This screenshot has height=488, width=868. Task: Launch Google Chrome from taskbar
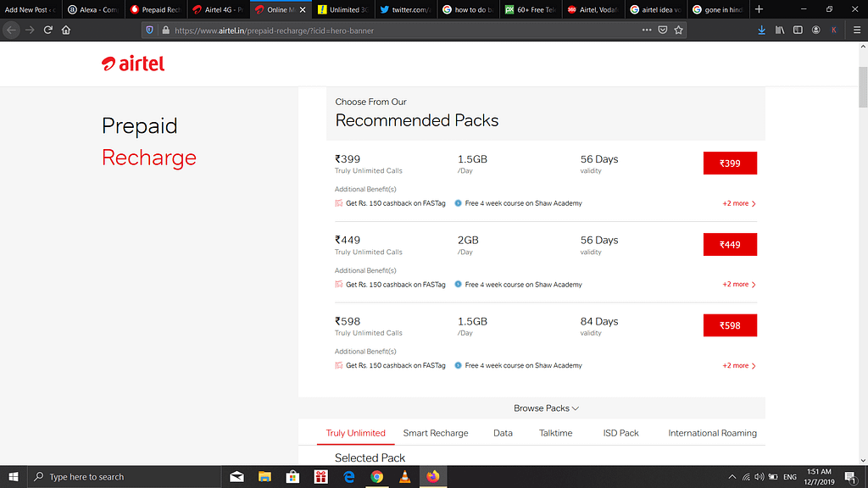click(x=377, y=476)
